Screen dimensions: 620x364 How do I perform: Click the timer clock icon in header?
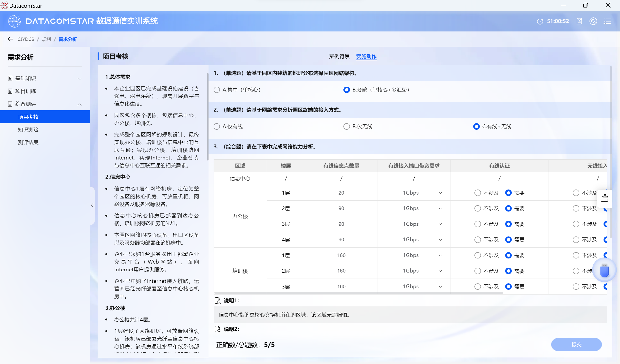point(540,21)
